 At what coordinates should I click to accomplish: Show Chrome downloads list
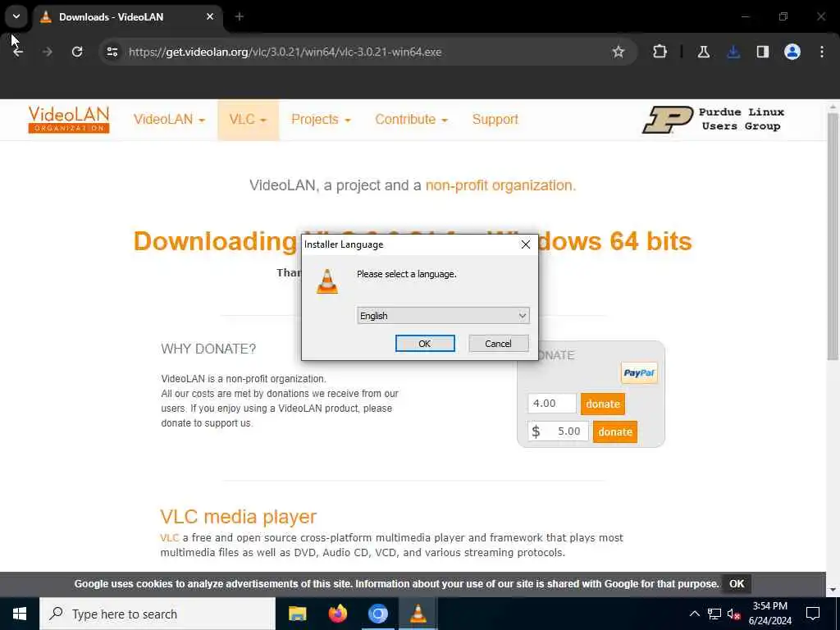733,52
